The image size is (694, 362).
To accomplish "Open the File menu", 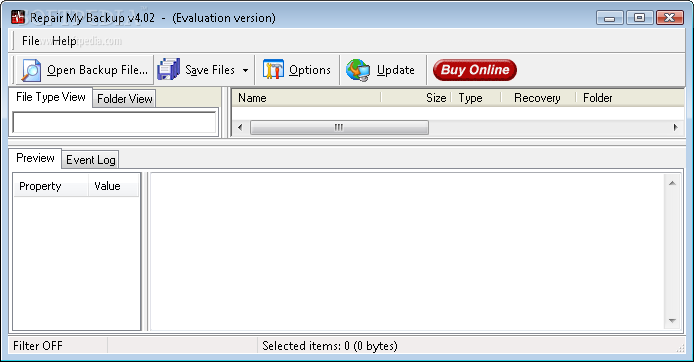I will (31, 41).
